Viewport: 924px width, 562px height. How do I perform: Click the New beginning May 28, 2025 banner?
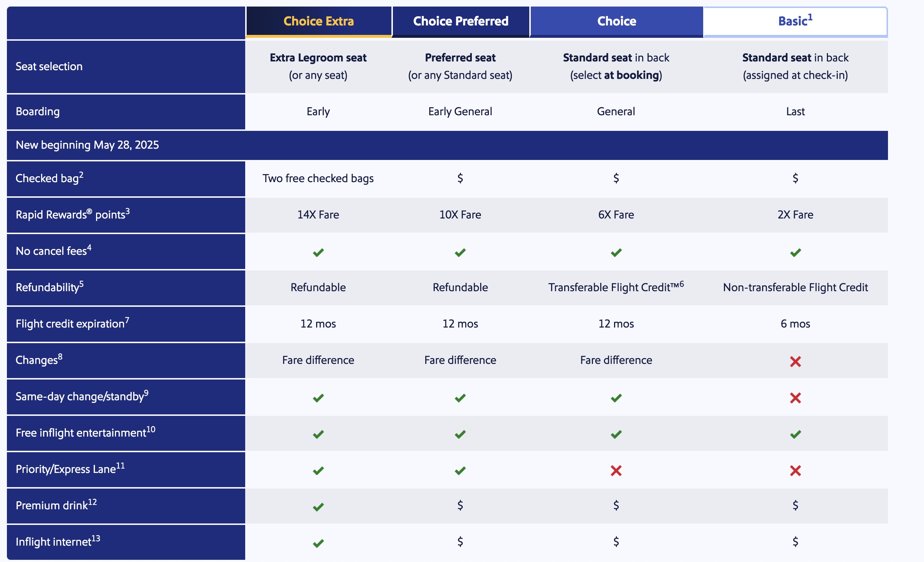(447, 145)
